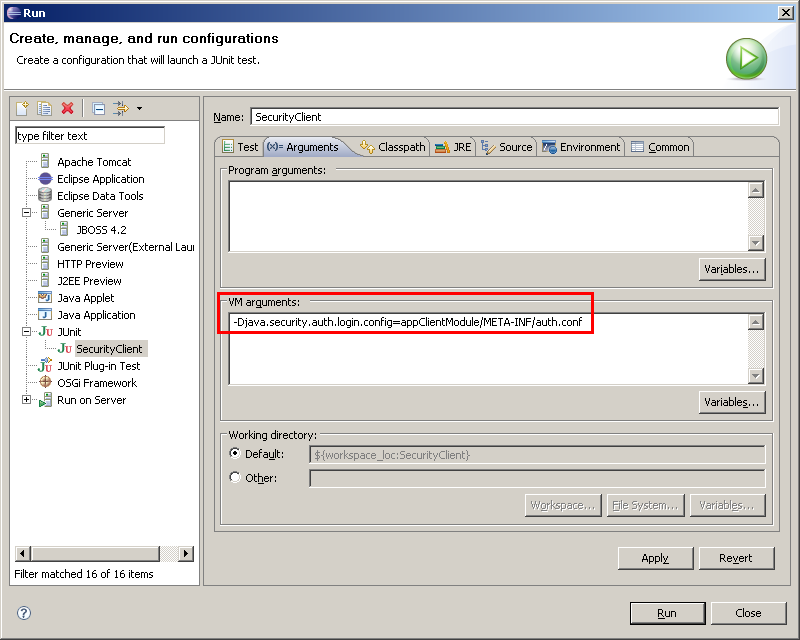Click the Eclipse Application sphere icon

(45, 179)
